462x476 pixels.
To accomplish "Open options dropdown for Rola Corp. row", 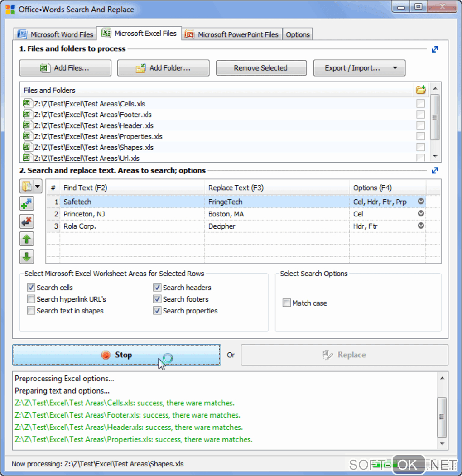I will pos(421,226).
